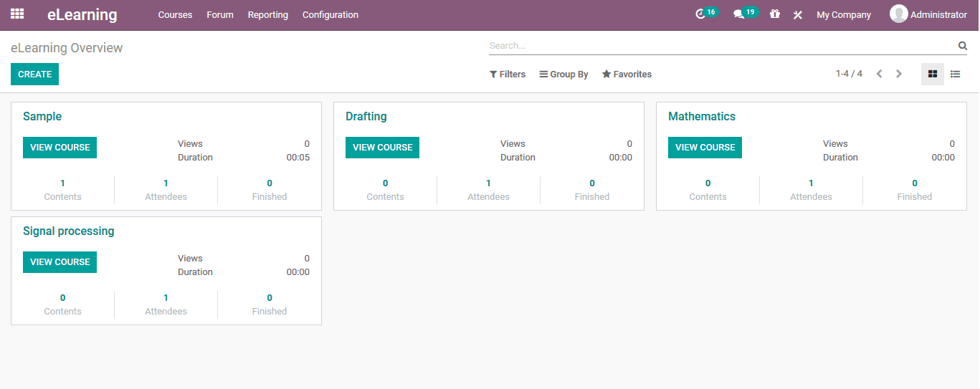Go to previous page arrow

(x=879, y=74)
